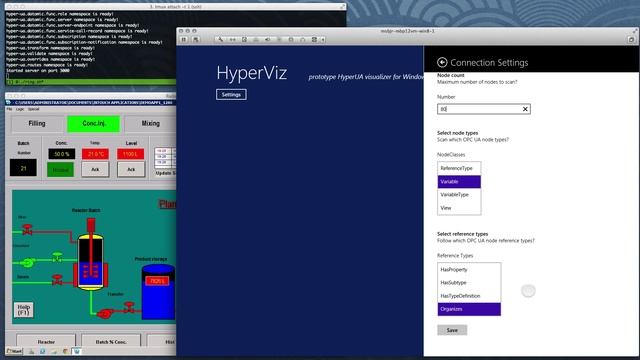
Task: Open the wrench settings in VM toolbar
Action: click(220, 40)
